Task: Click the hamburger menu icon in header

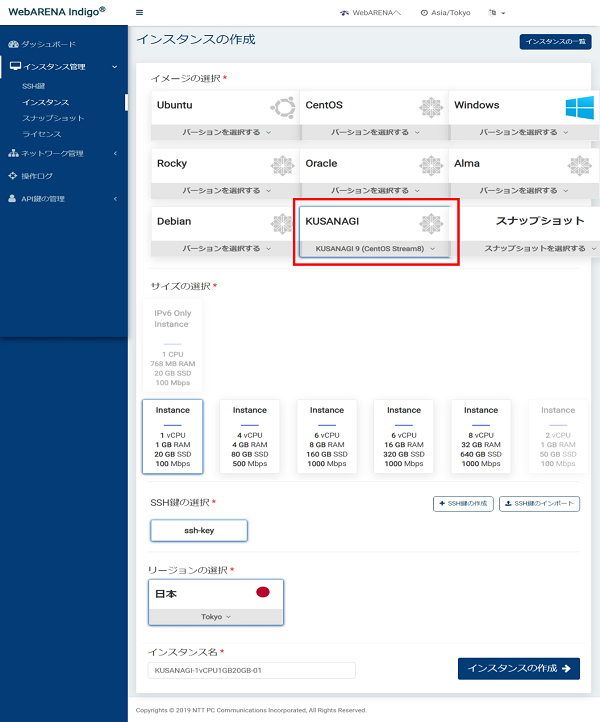Action: 139,12
